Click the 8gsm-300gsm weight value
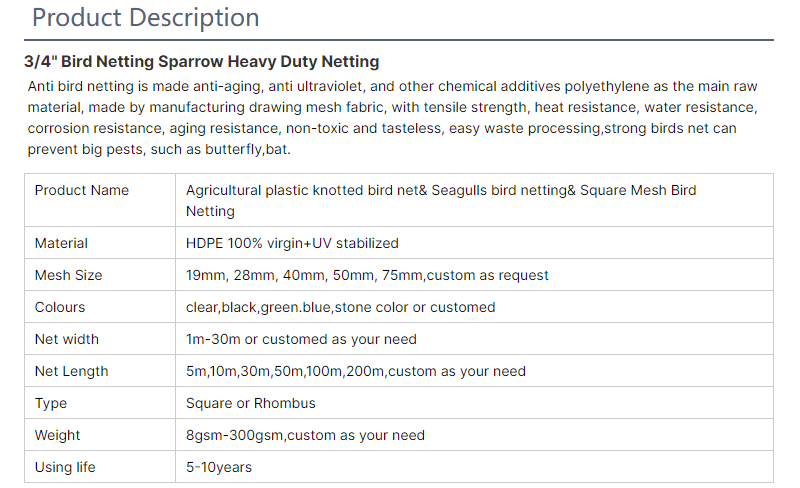The image size is (800, 488). click(305, 435)
